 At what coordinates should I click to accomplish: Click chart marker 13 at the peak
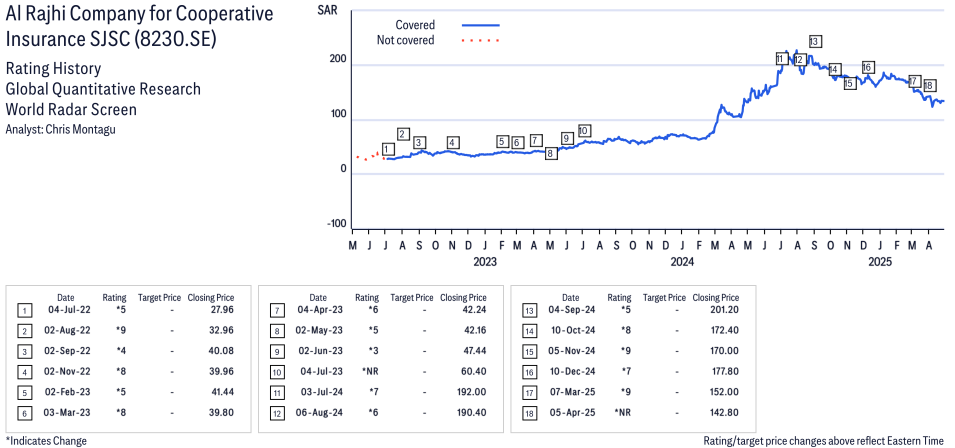tap(816, 41)
